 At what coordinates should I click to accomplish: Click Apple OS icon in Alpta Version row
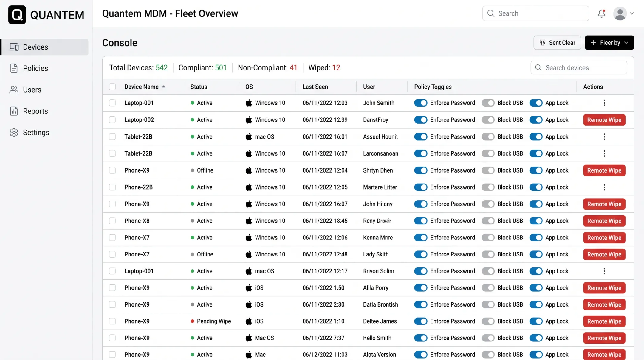(249, 355)
